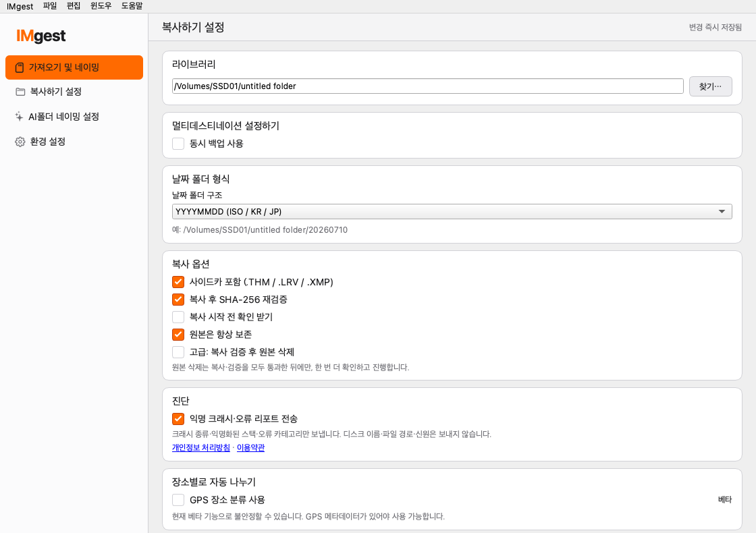Image resolution: width=756 pixels, height=533 pixels.
Task: Click the 찾기… browse button
Action: click(x=710, y=86)
